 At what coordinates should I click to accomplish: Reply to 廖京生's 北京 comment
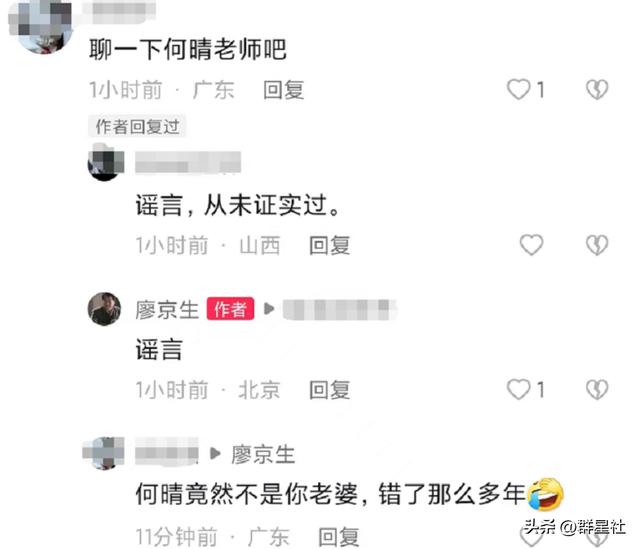pyautogui.click(x=329, y=389)
